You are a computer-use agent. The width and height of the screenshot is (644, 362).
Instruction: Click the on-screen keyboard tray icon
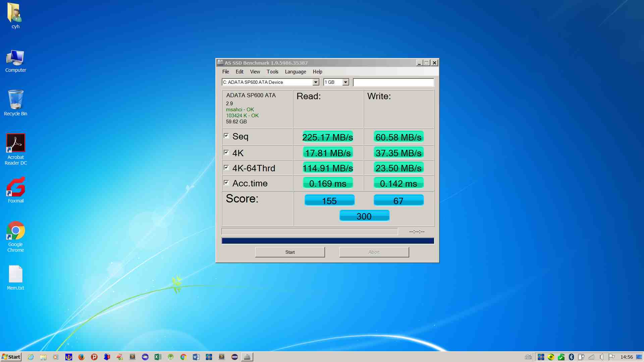click(x=528, y=357)
